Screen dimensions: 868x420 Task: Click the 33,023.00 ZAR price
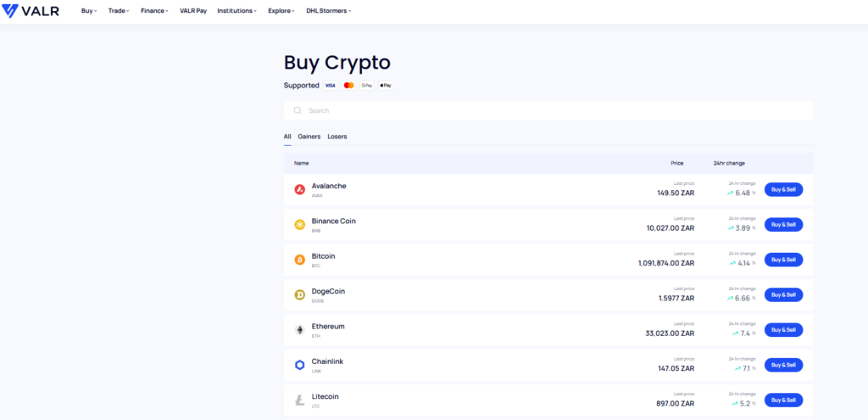pyautogui.click(x=670, y=333)
